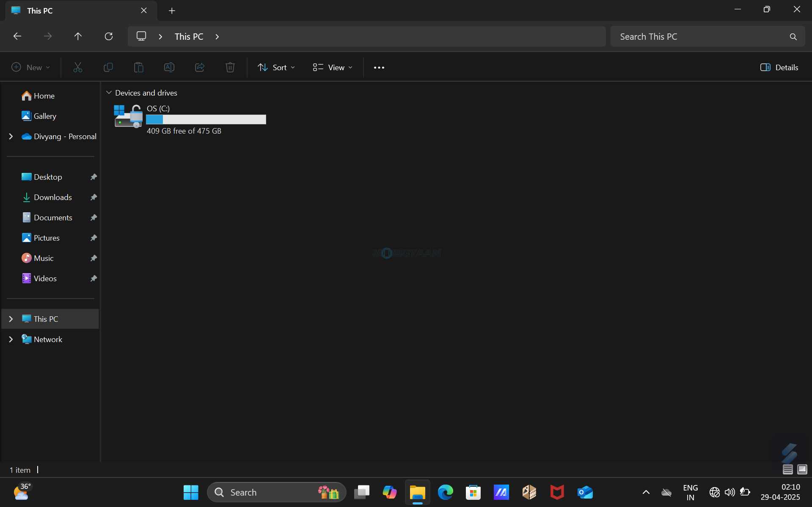
Task: Click the Search This PC field
Action: 707,37
